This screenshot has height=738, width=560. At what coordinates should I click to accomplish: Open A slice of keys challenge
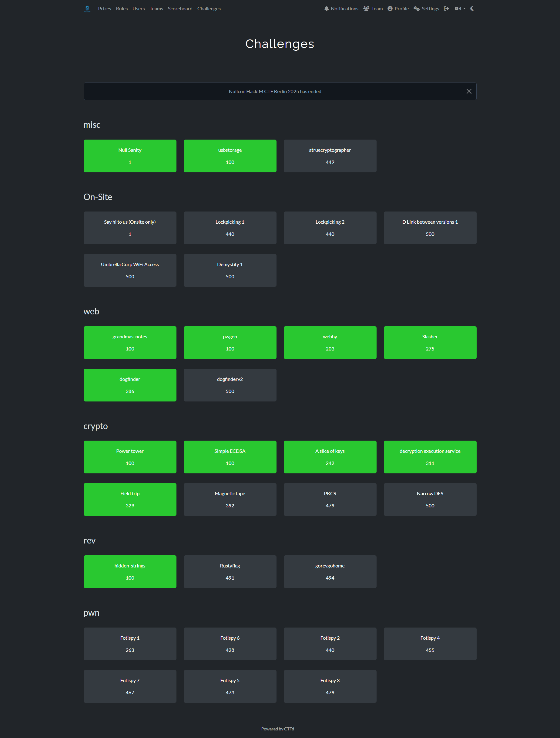(x=330, y=457)
